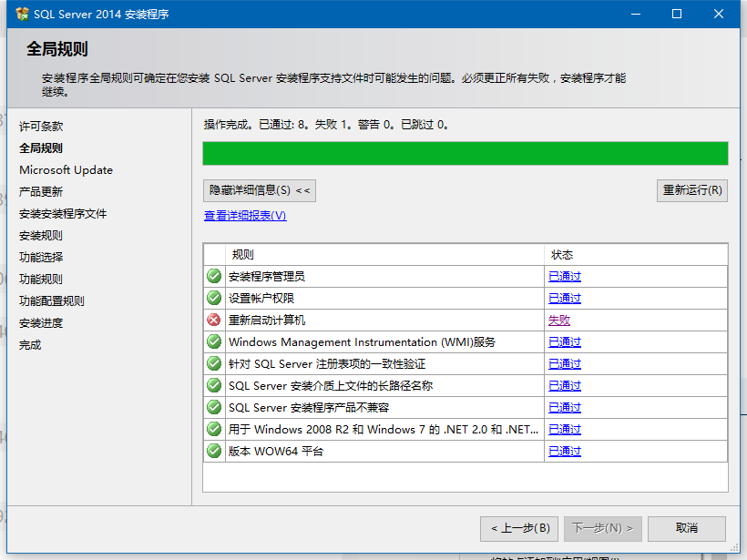
Task: Close the SQL Server 2014 setup window
Action: pyautogui.click(x=719, y=14)
